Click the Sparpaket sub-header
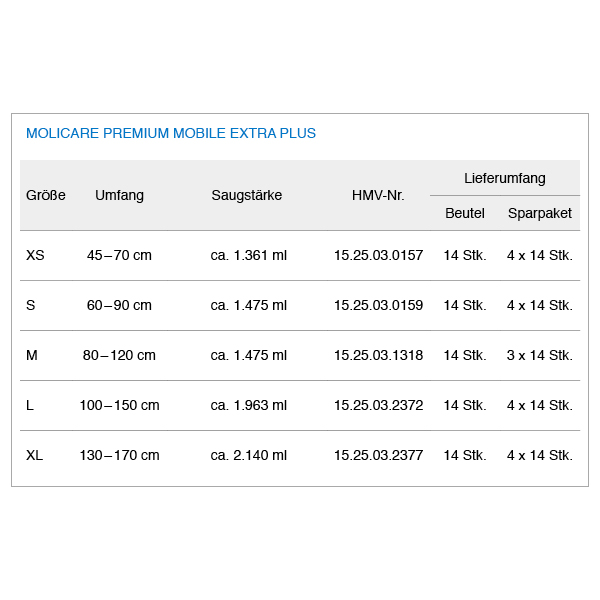 (x=540, y=213)
